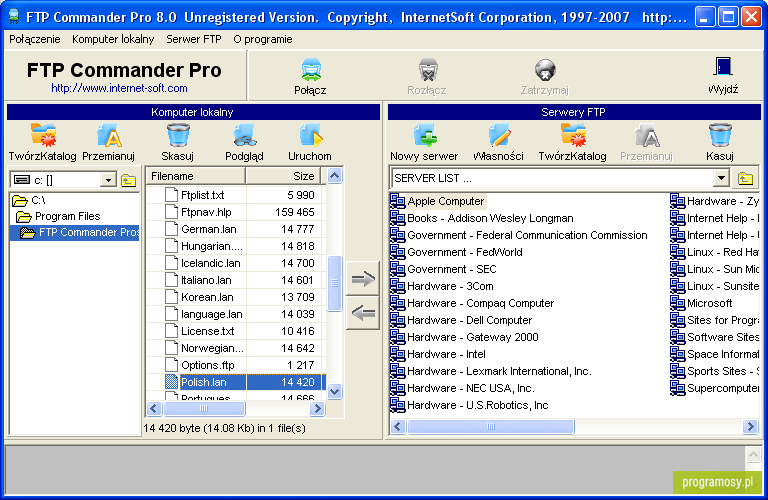
Task: Click file list scroll left arrow
Action: click(154, 408)
